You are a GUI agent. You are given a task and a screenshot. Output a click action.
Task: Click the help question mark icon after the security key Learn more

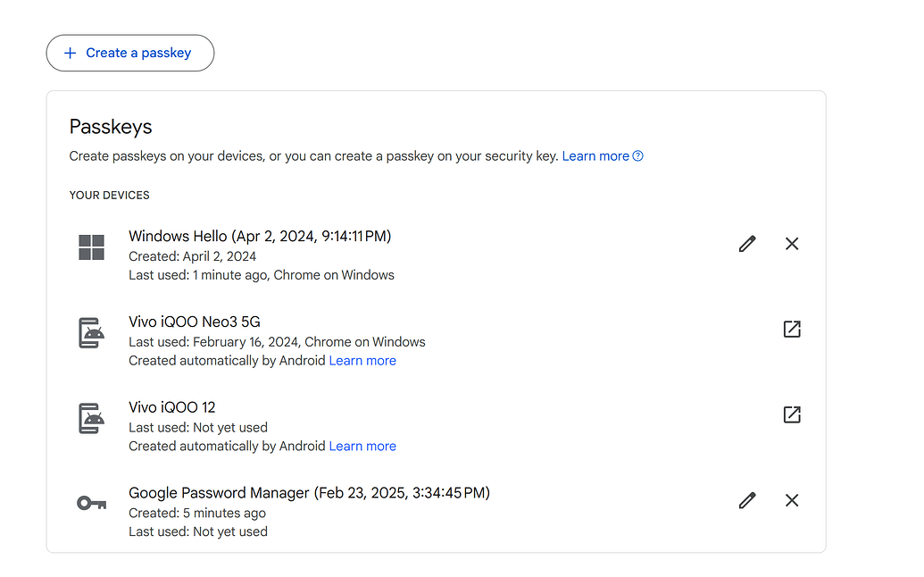click(637, 156)
